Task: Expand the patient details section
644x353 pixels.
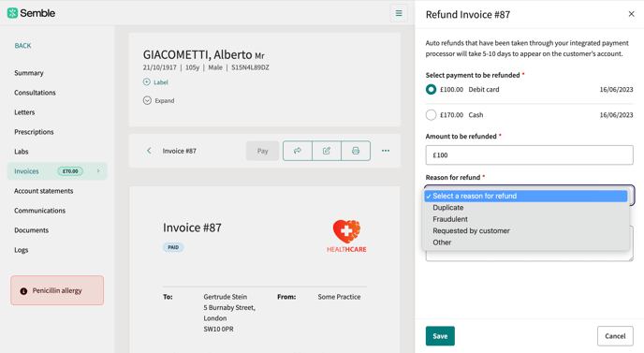Action: [x=158, y=100]
